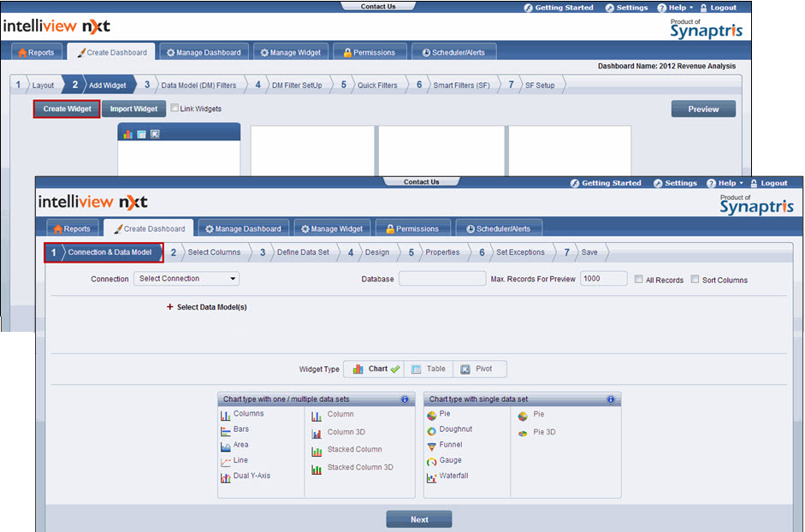Open the Select Connection dropdown
805x532 pixels.
click(x=186, y=279)
